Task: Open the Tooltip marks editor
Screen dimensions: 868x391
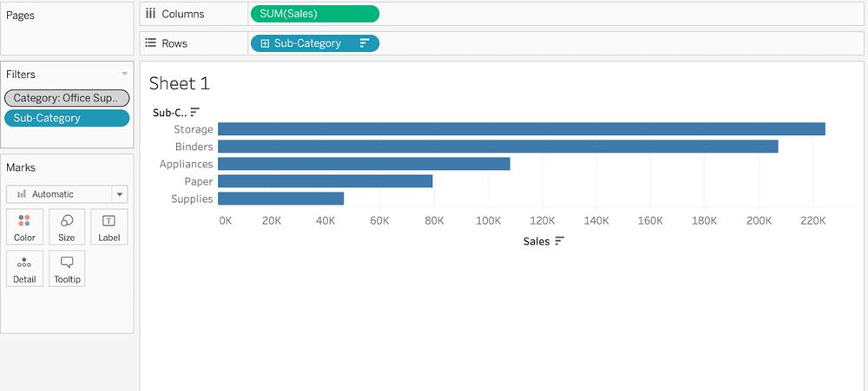Action: pos(67,268)
